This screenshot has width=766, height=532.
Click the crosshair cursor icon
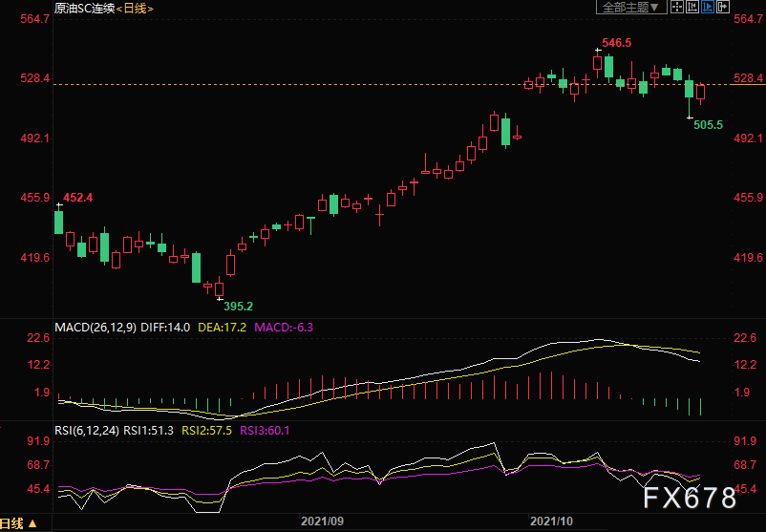point(676,7)
